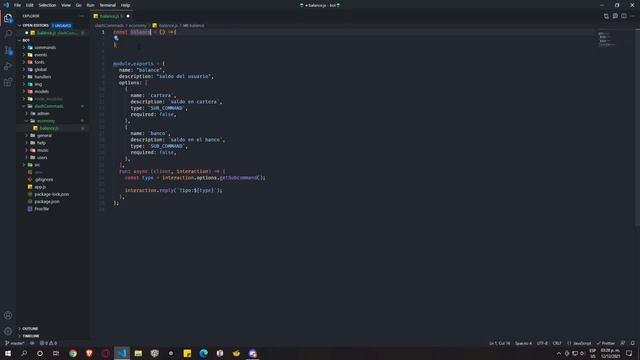Image resolution: width=640 pixels, height=360 pixels.
Task: Click the Windows Start button
Action: (x=8, y=353)
